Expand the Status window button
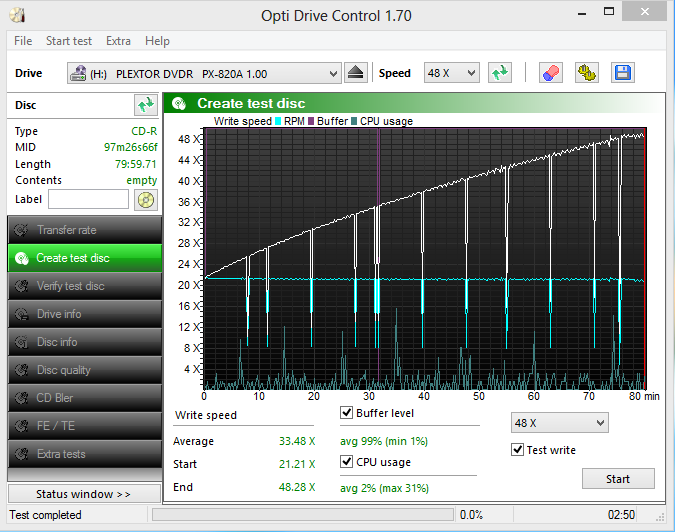Viewport: 675px width, 532px height. [84, 494]
